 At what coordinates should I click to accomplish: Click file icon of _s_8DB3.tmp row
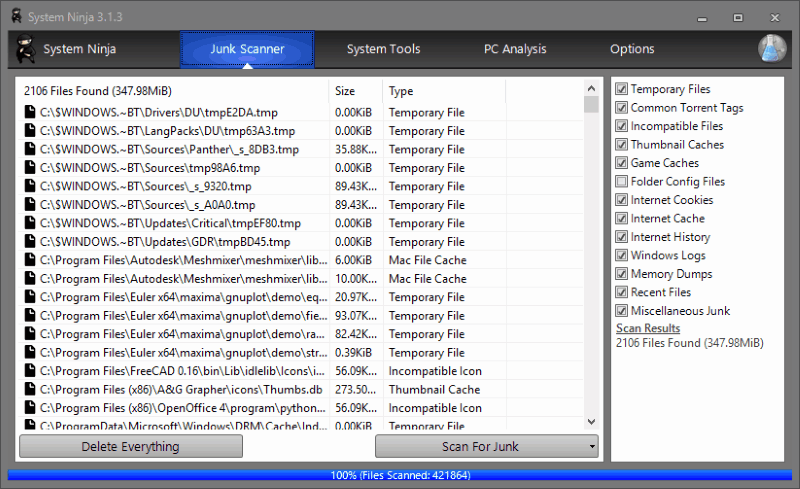coord(30,149)
